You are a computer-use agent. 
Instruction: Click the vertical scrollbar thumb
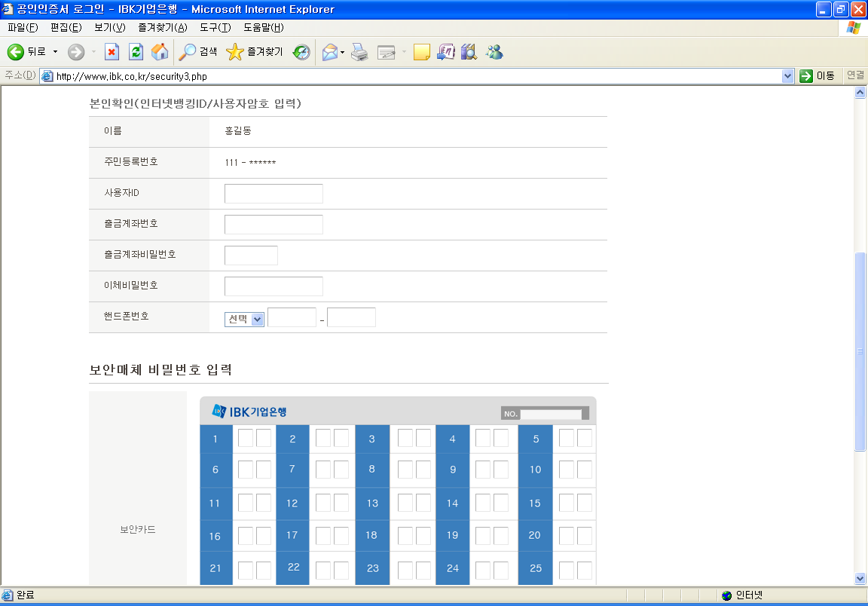pos(860,351)
